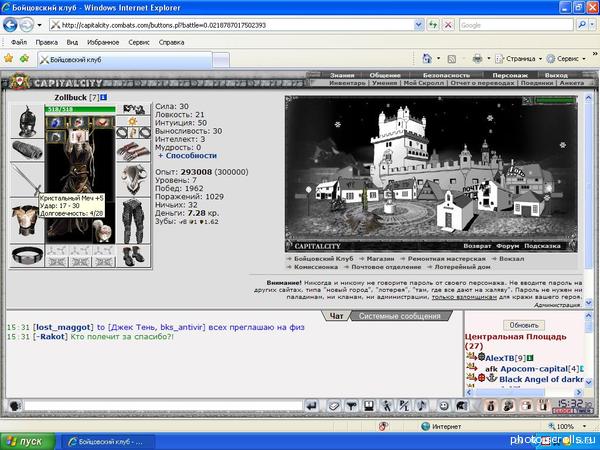This screenshot has height=450, width=600.
Task: Open the smiley emoticons icon
Action: point(444,406)
